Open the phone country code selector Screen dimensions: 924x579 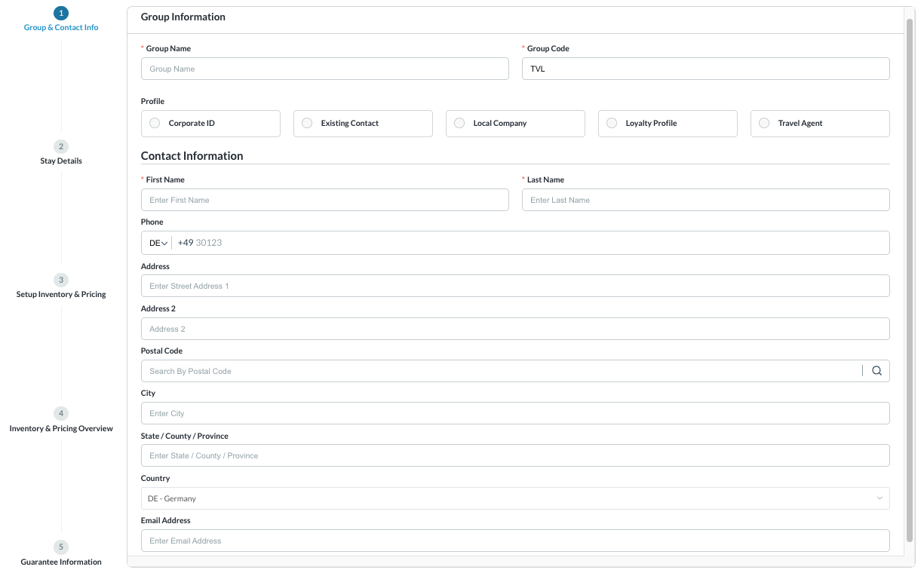click(x=158, y=242)
